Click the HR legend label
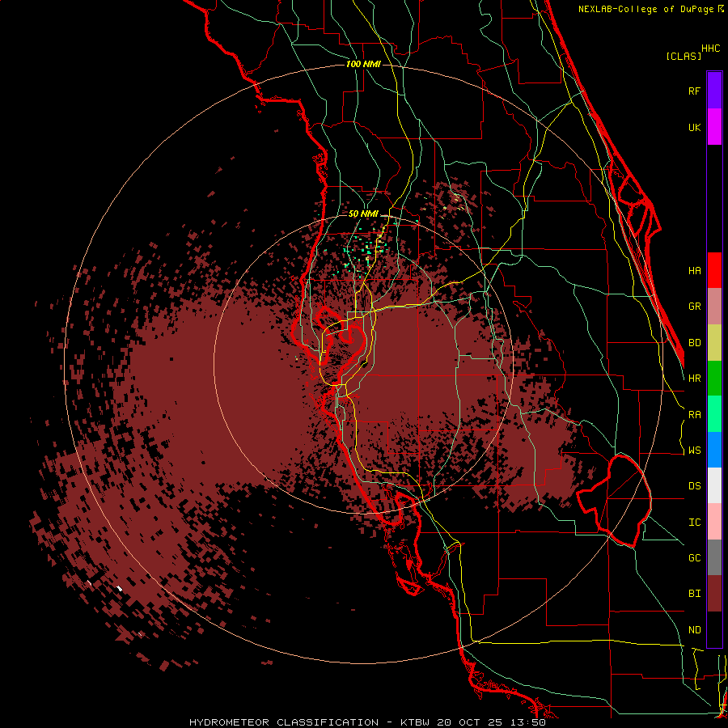 (x=694, y=379)
